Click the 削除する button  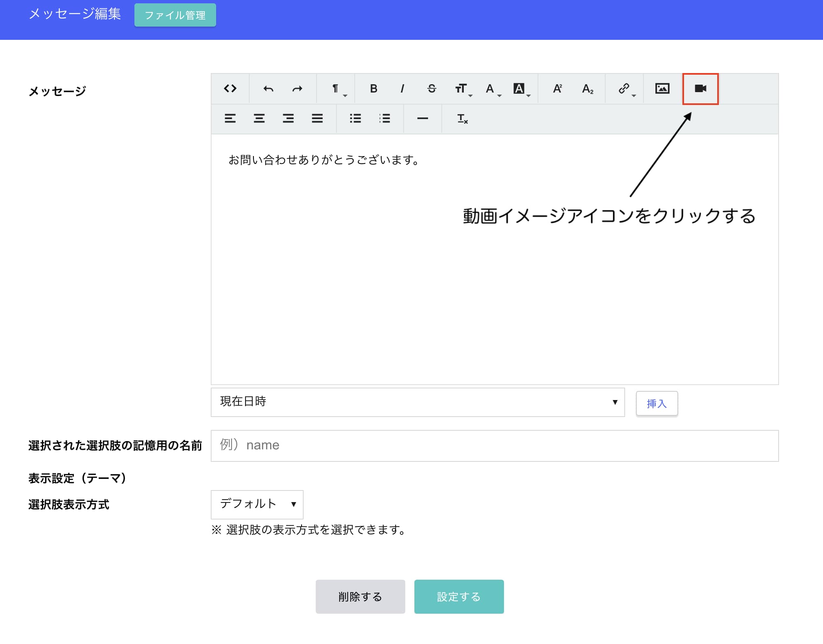pos(360,596)
